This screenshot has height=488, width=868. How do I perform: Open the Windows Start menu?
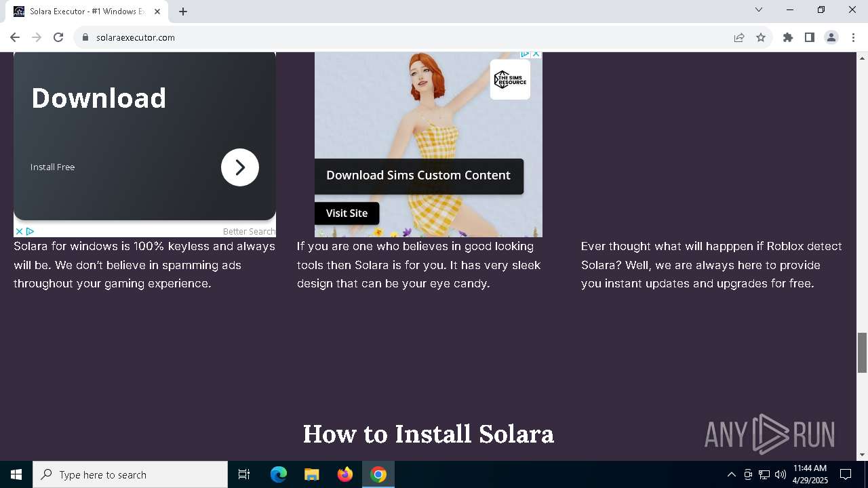pos(16,474)
